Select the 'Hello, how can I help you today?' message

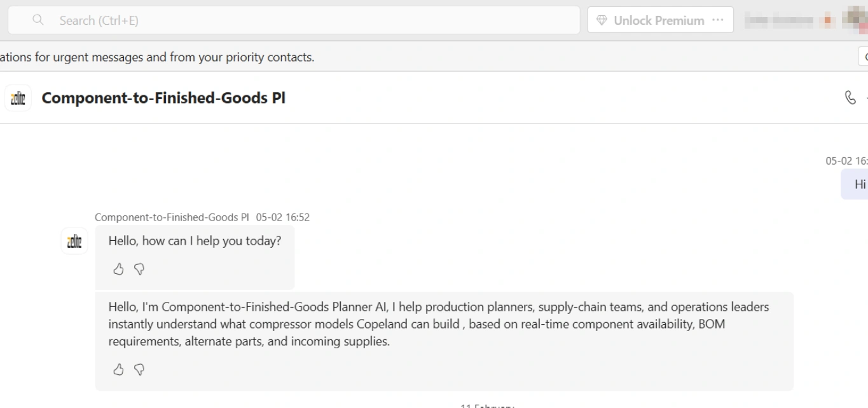(195, 241)
